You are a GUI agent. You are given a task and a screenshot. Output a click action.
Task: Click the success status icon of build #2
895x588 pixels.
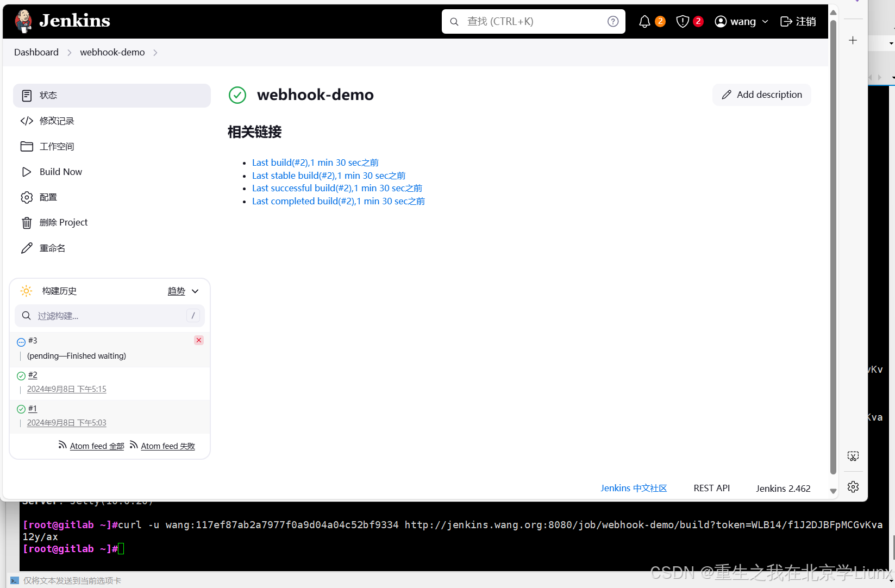click(x=21, y=376)
